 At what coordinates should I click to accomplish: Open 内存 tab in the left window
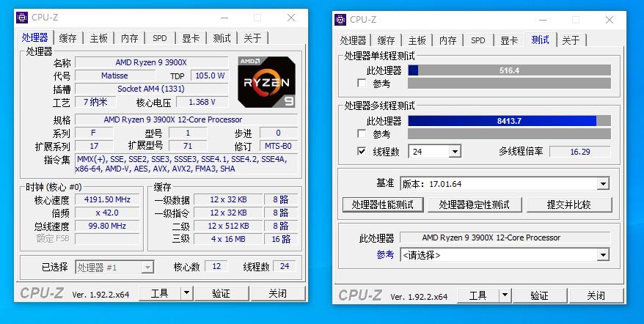(x=129, y=38)
